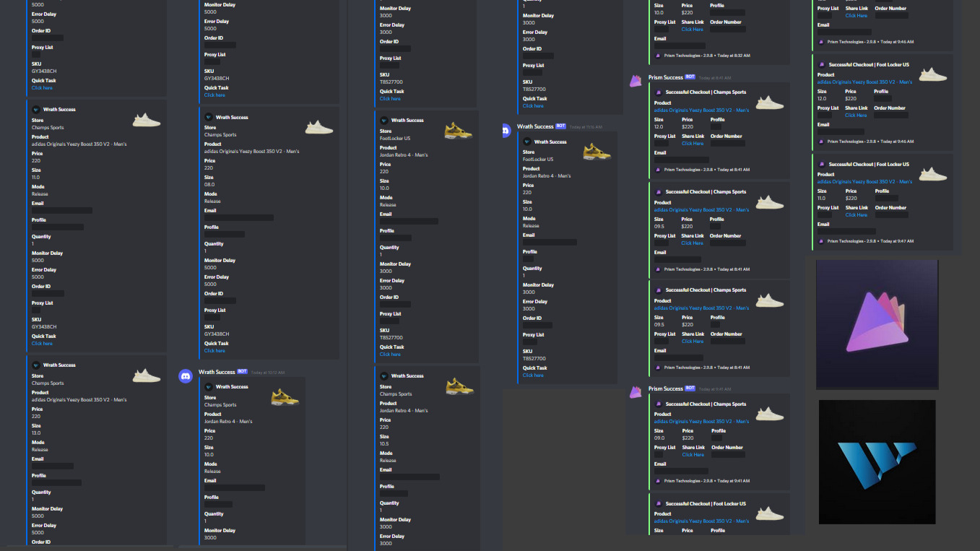The image size is (980, 551).
Task: Open Share Link "Click Here" in the size 09.0 checkout
Action: click(693, 454)
